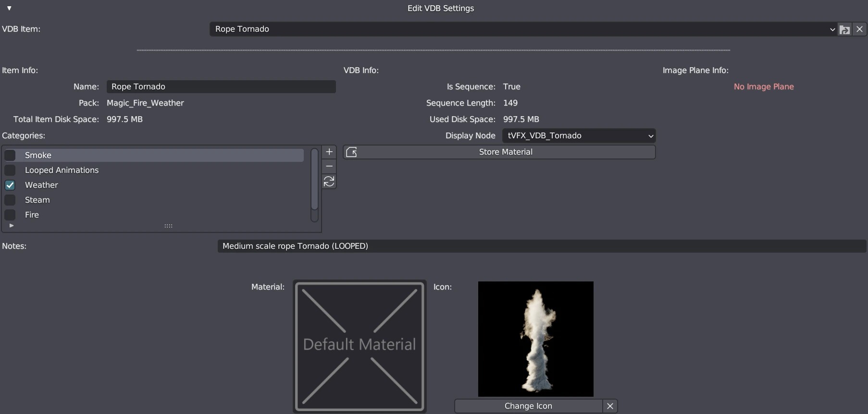This screenshot has height=414, width=868.
Task: Click the categories list resize grip handle
Action: pos(168,226)
